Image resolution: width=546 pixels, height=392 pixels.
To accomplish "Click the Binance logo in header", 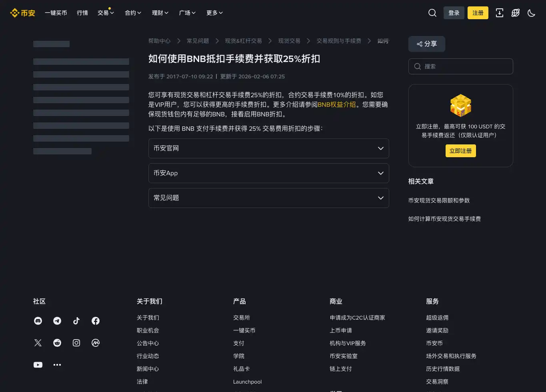I will tap(23, 13).
